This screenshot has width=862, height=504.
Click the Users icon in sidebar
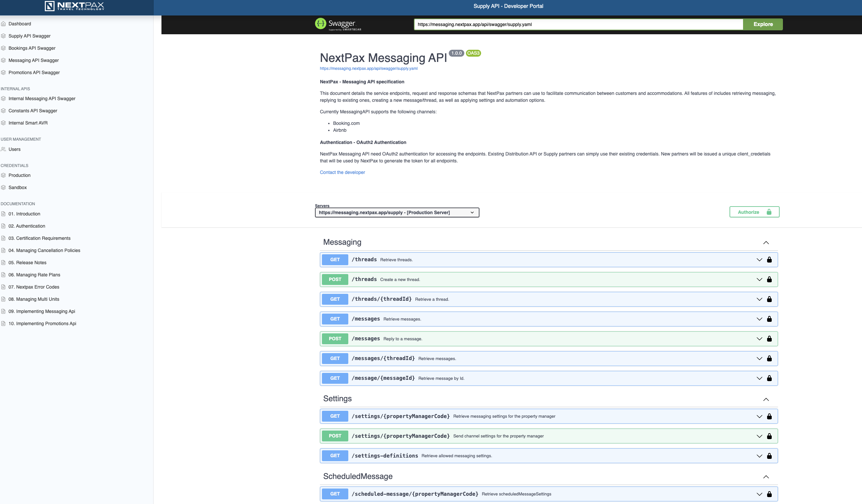coord(3,149)
